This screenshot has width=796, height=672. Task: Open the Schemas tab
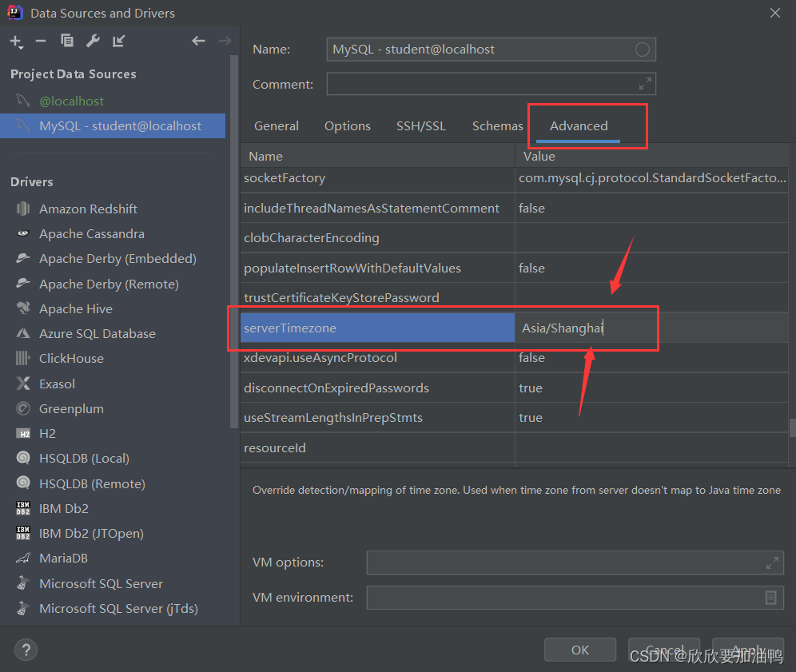click(x=497, y=126)
